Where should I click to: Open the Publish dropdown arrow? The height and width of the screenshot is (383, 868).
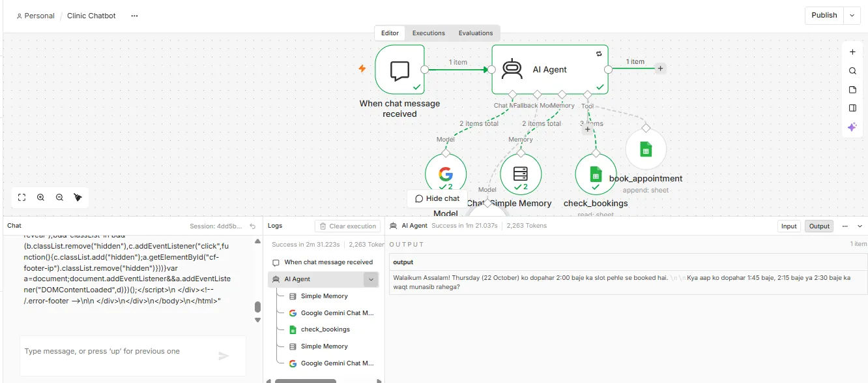click(x=852, y=16)
